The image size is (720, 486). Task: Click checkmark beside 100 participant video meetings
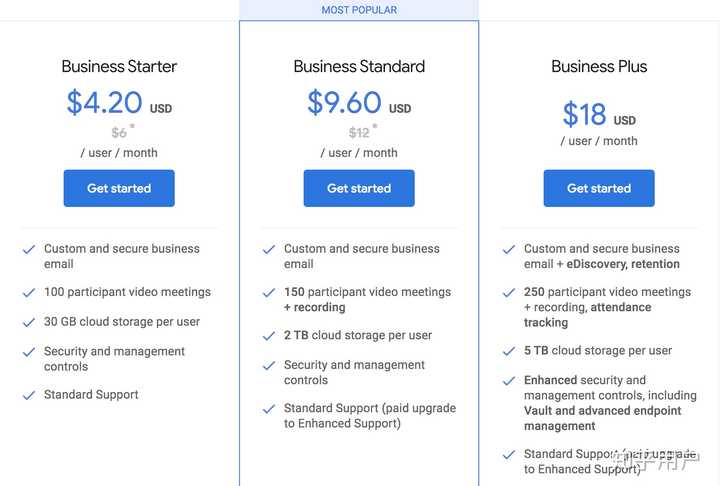tap(29, 293)
